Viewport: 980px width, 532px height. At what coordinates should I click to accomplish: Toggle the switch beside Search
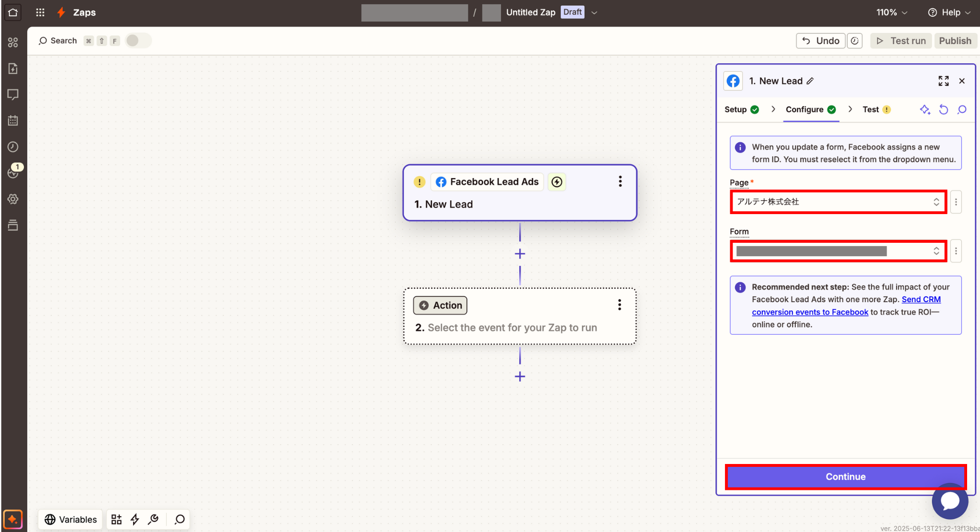tap(138, 41)
